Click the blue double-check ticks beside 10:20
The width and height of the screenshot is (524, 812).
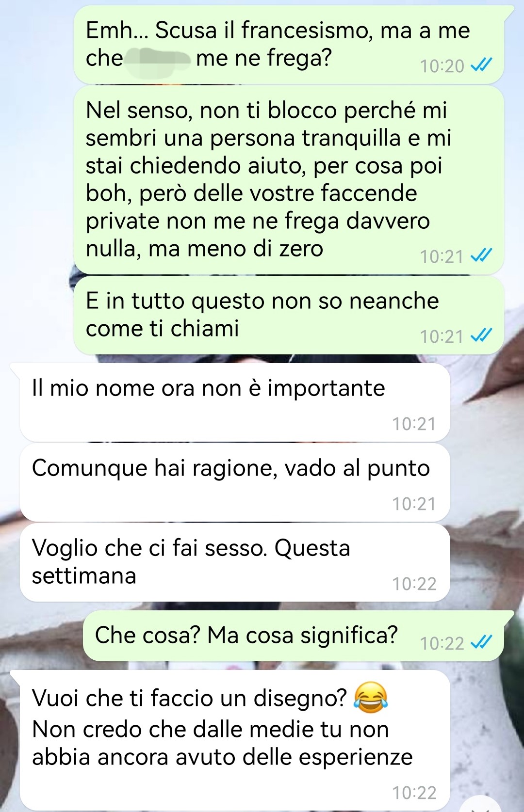(x=481, y=65)
